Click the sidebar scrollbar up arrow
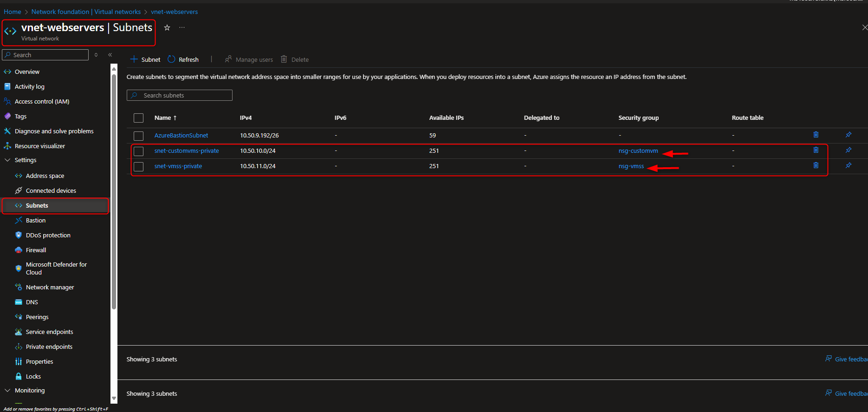The width and height of the screenshot is (868, 412). 114,68
